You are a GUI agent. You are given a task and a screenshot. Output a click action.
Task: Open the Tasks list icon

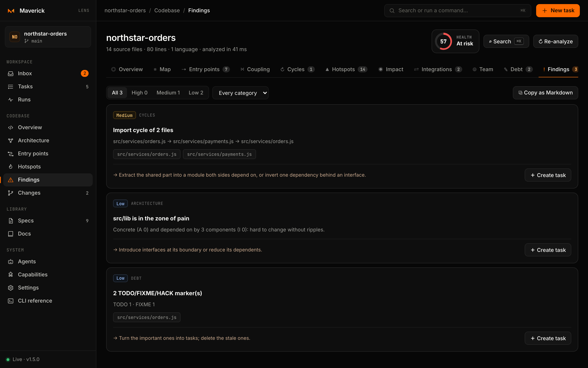coord(10,86)
